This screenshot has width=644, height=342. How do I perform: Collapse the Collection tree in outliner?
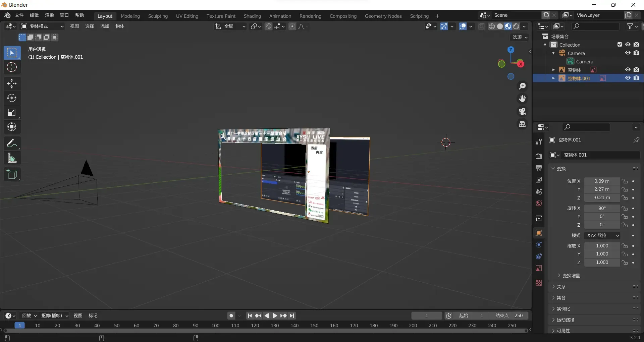[545, 45]
